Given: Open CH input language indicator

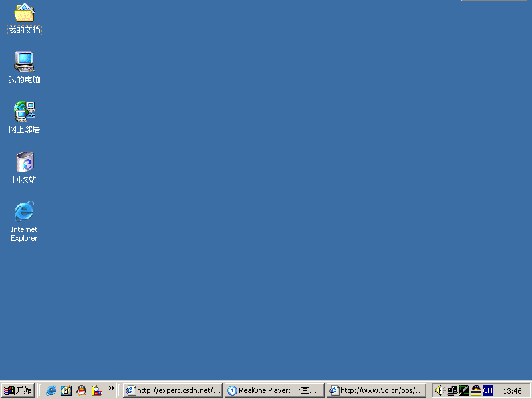Looking at the screenshot, I should coord(488,390).
